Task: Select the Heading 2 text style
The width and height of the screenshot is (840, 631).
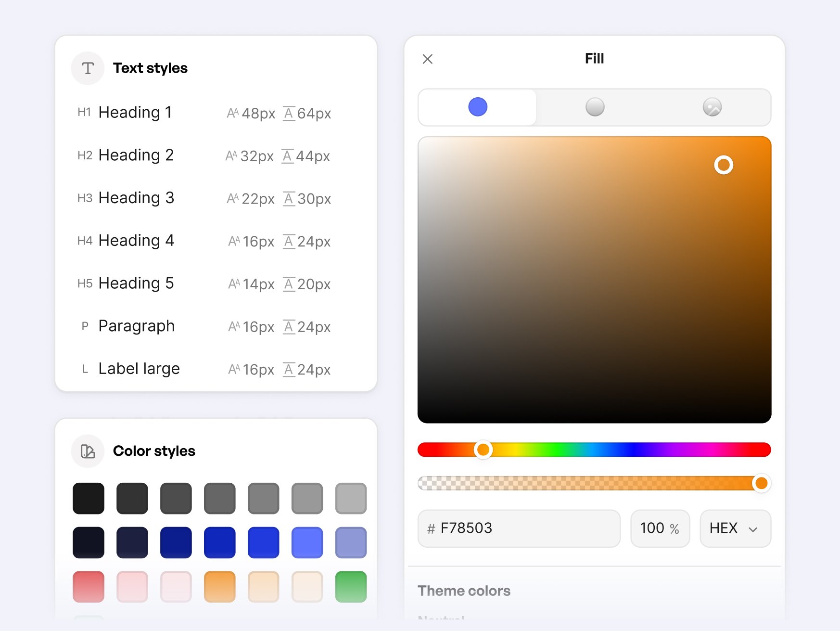Action: [x=136, y=155]
